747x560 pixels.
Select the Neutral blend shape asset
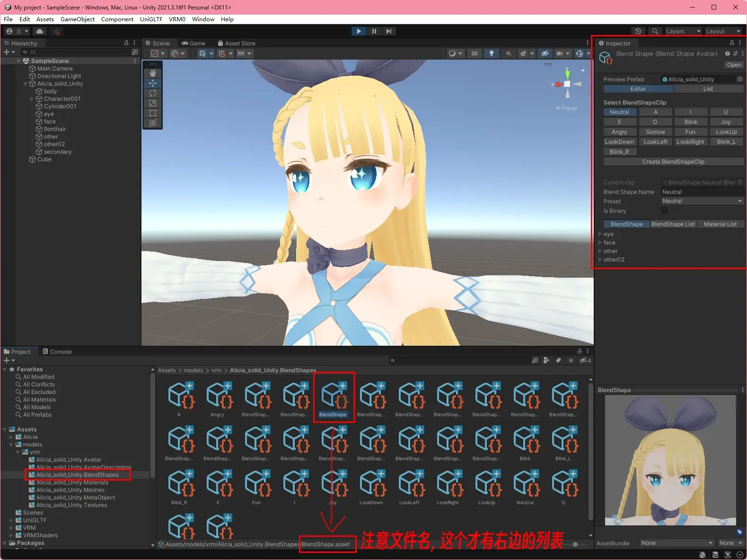525,488
